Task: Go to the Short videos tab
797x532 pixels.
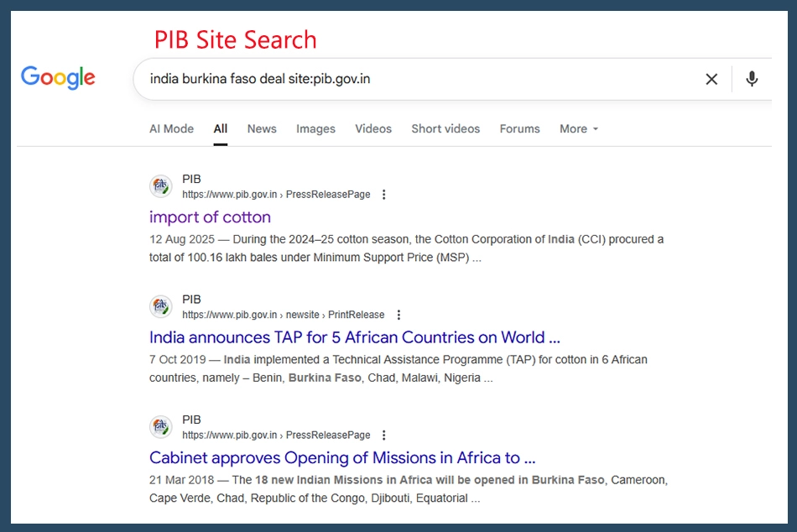Action: coord(445,128)
